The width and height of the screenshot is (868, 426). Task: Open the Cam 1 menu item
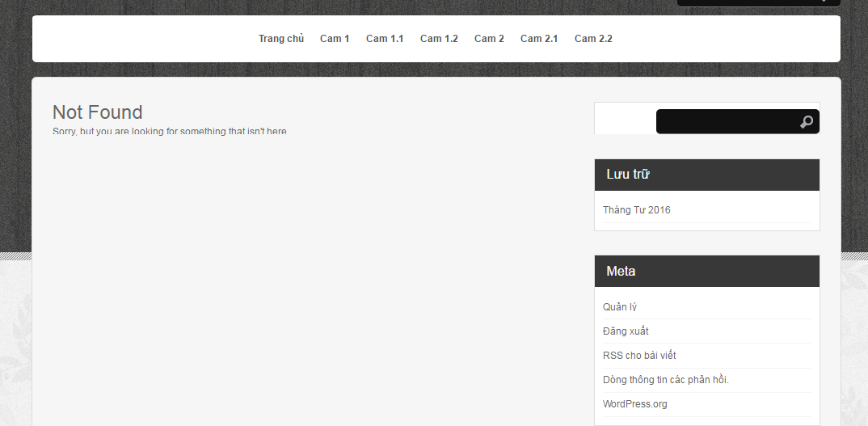335,39
